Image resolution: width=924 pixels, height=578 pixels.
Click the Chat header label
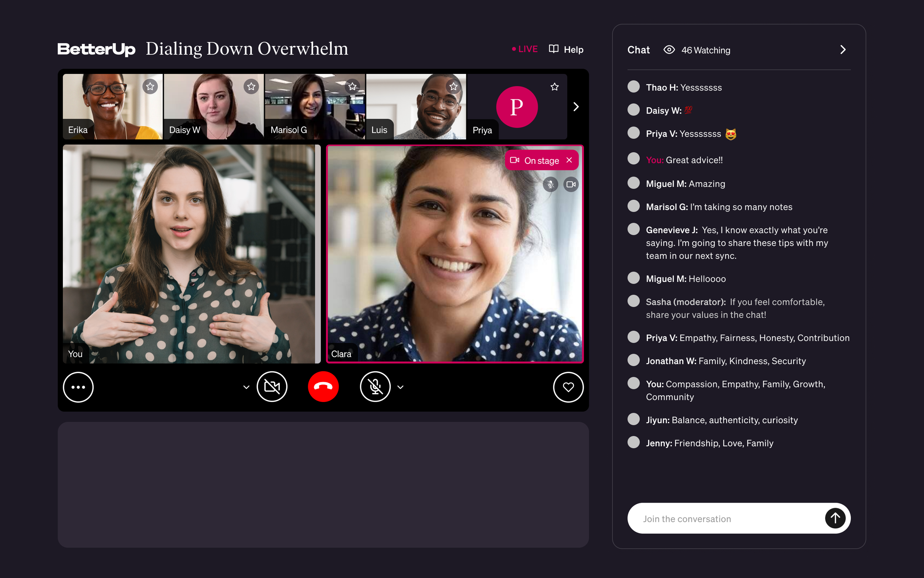[x=638, y=50]
